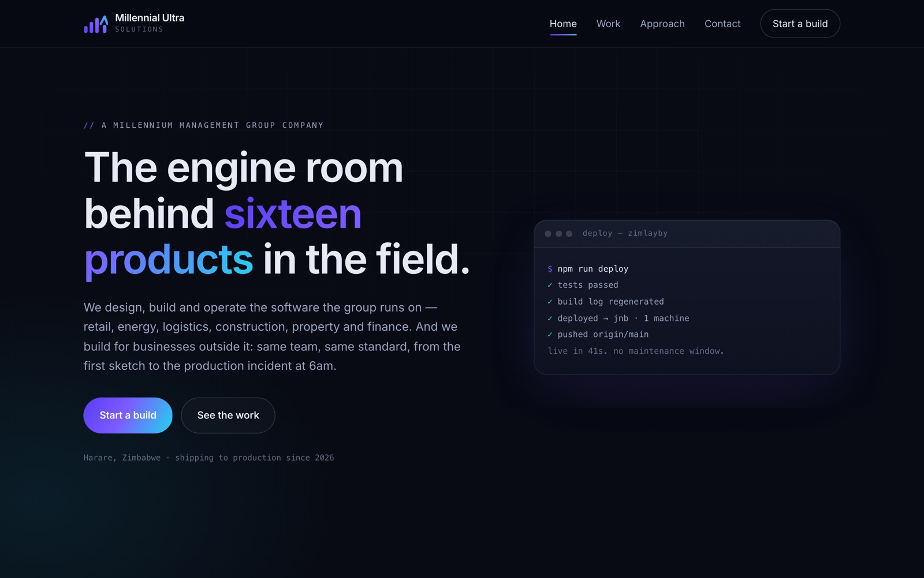Click the header Start a build button

tap(800, 24)
